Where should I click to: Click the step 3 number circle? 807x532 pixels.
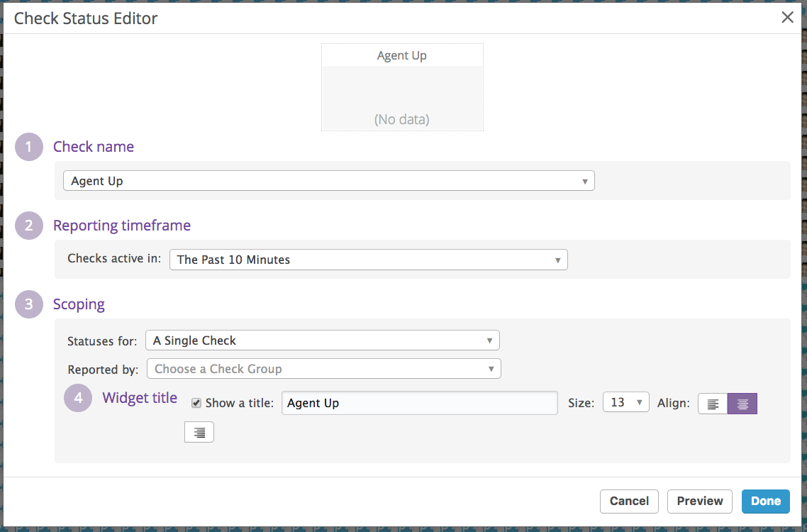[x=29, y=304]
